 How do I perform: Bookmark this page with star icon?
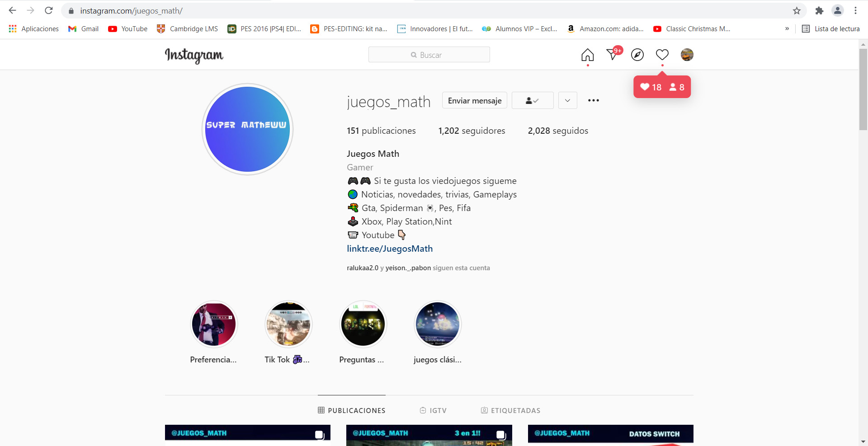797,10
